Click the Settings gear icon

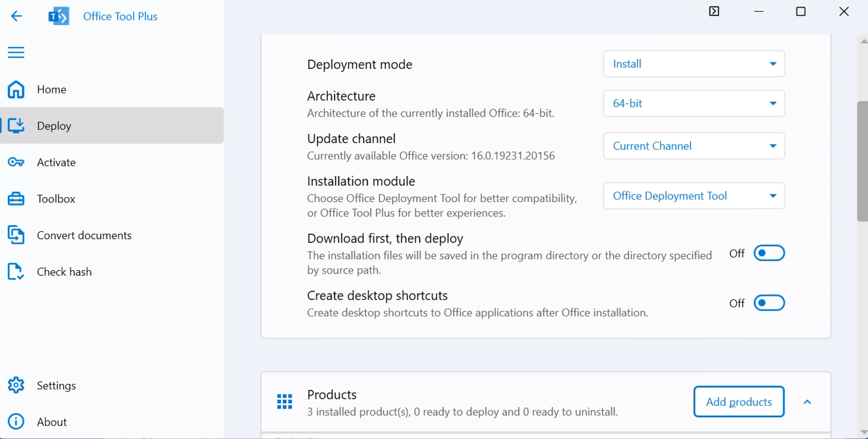pos(16,385)
